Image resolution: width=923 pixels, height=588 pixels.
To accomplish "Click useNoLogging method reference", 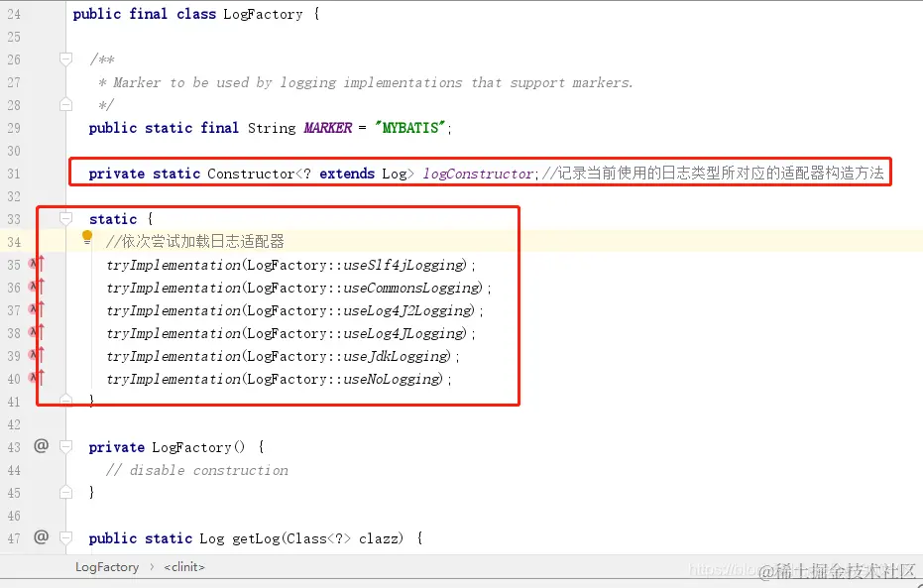I will click(393, 379).
